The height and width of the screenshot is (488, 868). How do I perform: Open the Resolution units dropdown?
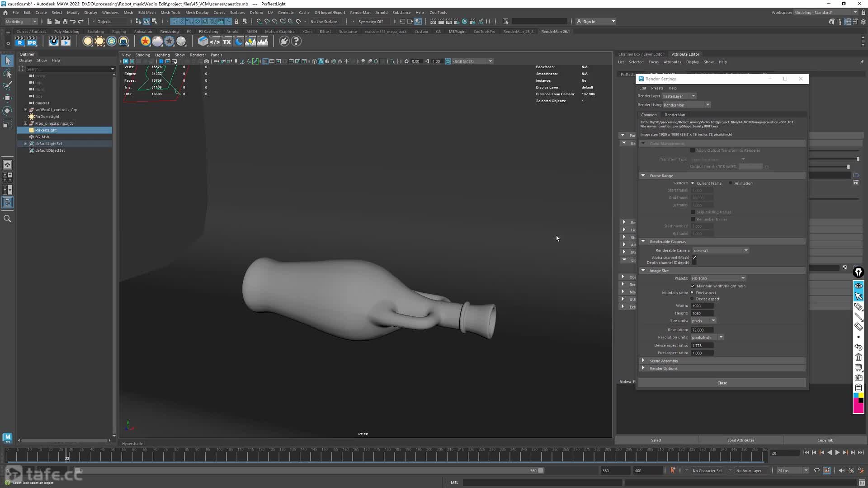pos(707,338)
